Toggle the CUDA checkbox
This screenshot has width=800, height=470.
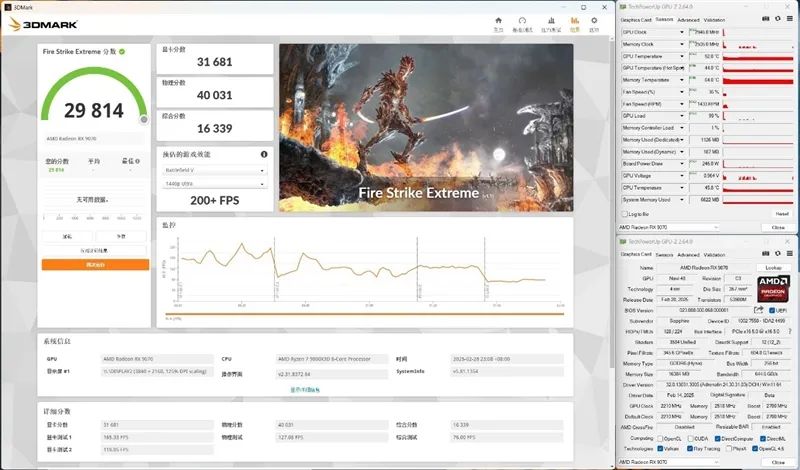[690, 438]
